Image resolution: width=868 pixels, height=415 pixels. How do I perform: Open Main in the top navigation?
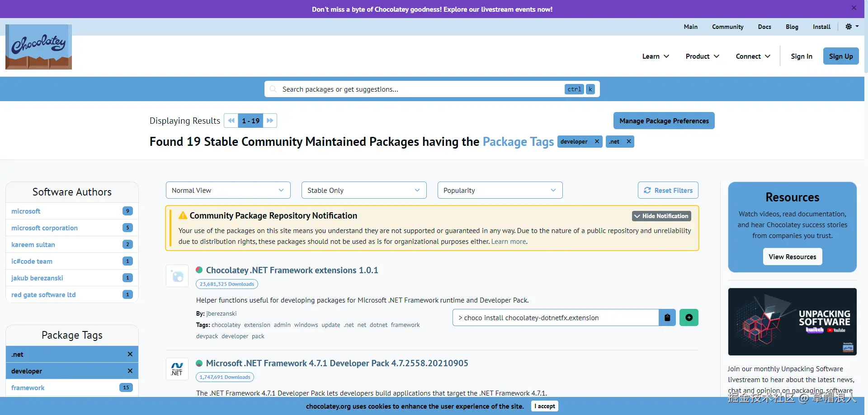tap(691, 27)
